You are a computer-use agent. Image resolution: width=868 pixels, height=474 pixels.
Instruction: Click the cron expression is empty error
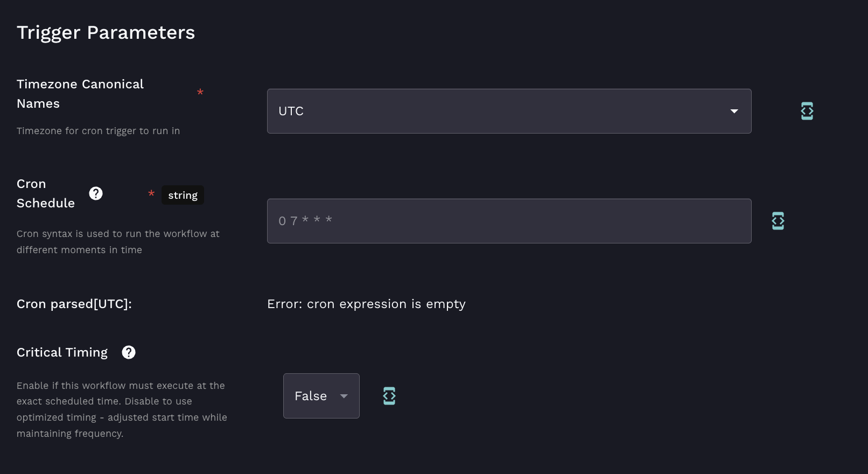[366, 304]
